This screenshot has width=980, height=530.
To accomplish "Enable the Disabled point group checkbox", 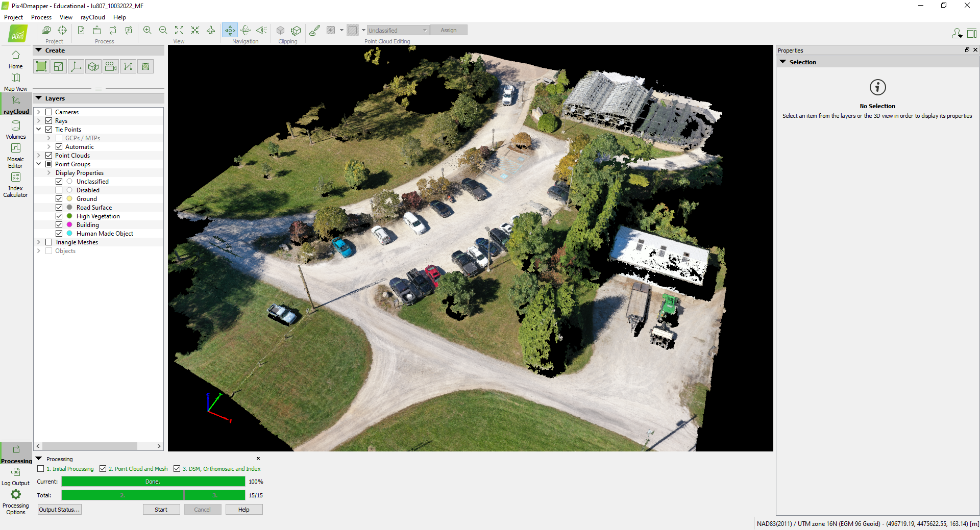I will 59,190.
